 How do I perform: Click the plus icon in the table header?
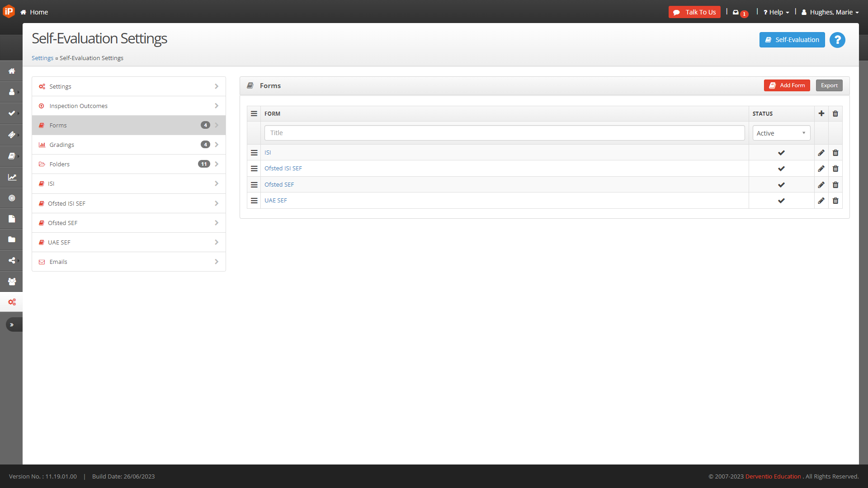821,113
